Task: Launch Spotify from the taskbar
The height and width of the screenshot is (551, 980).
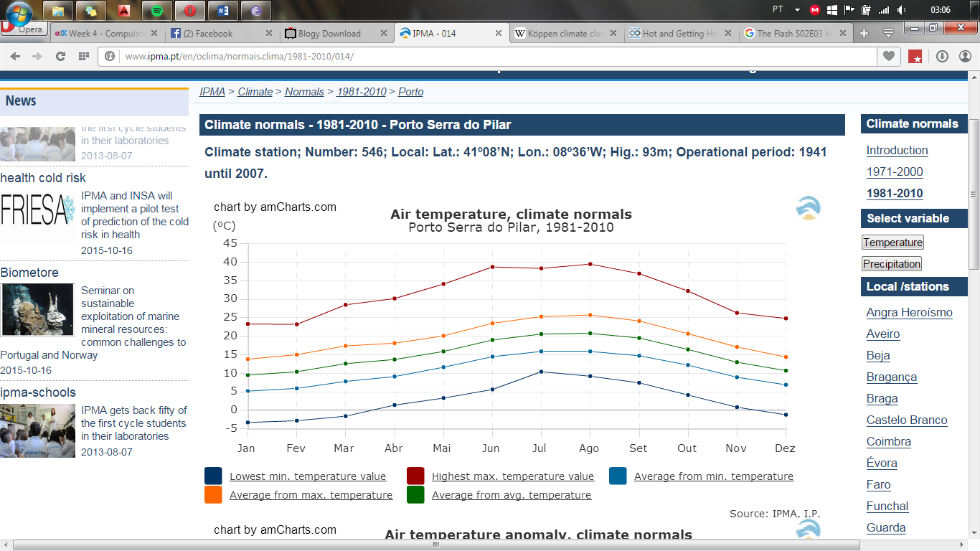Action: click(x=157, y=11)
